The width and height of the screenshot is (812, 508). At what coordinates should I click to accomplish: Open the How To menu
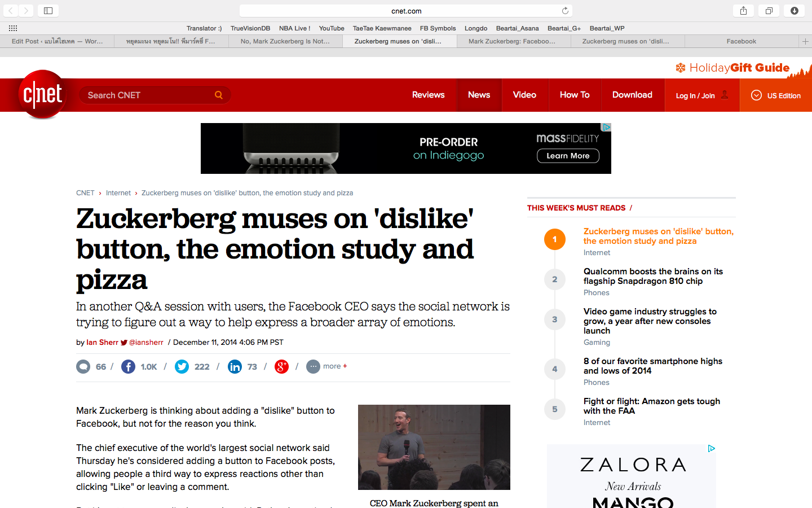click(575, 95)
